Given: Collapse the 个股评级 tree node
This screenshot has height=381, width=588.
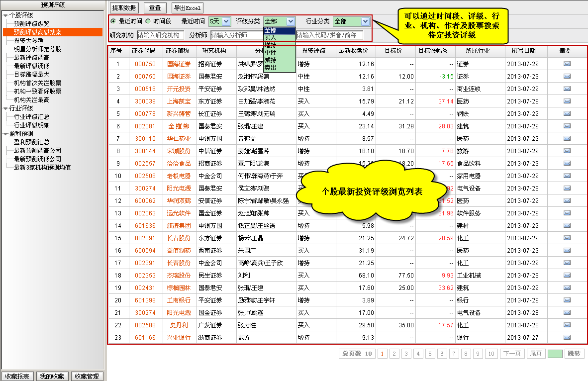Looking at the screenshot, I should click(5, 15).
